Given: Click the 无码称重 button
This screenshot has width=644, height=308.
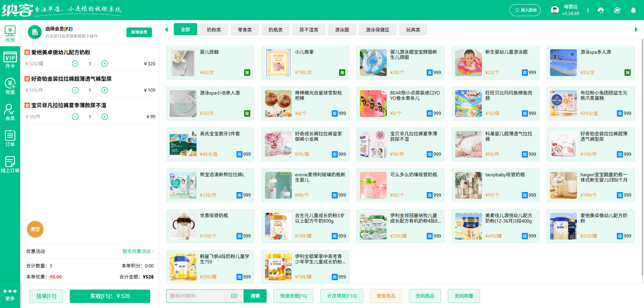Looking at the screenshot, I should tap(464, 296).
